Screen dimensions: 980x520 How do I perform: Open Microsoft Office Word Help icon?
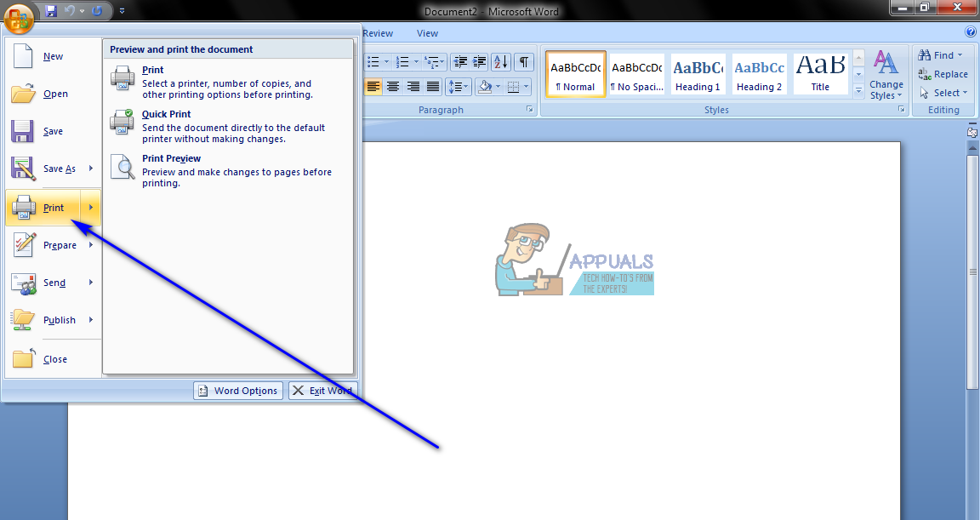pyautogui.click(x=970, y=32)
